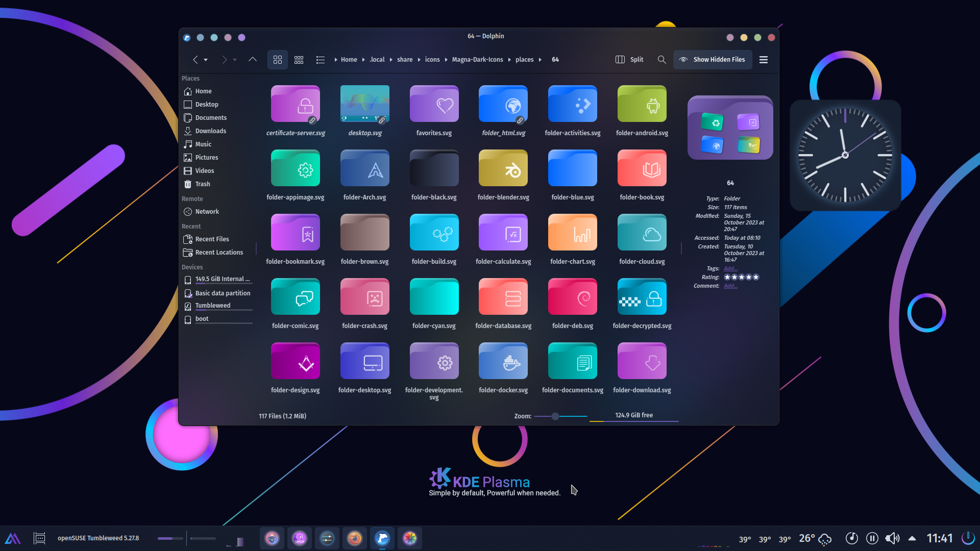Click the Magna-Dark-Icons breadcrumb

(x=478, y=60)
